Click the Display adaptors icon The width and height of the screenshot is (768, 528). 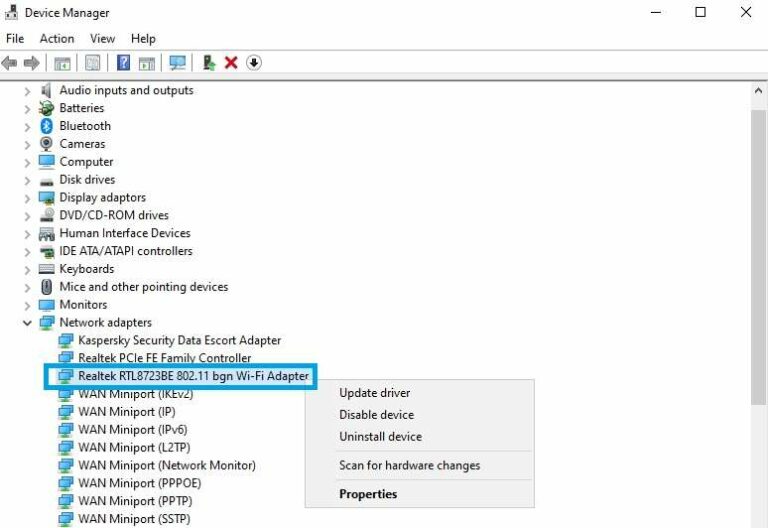[x=47, y=197]
